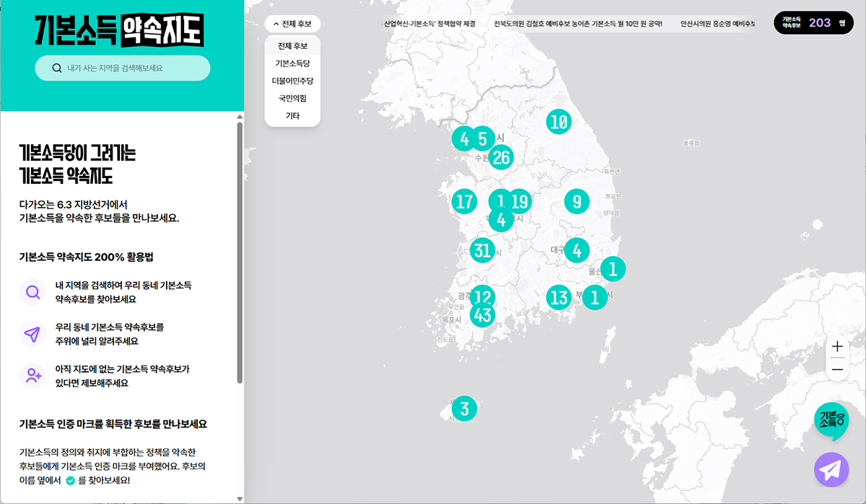Click the cluster marker showing 26
This screenshot has width=866, height=504.
click(x=501, y=156)
